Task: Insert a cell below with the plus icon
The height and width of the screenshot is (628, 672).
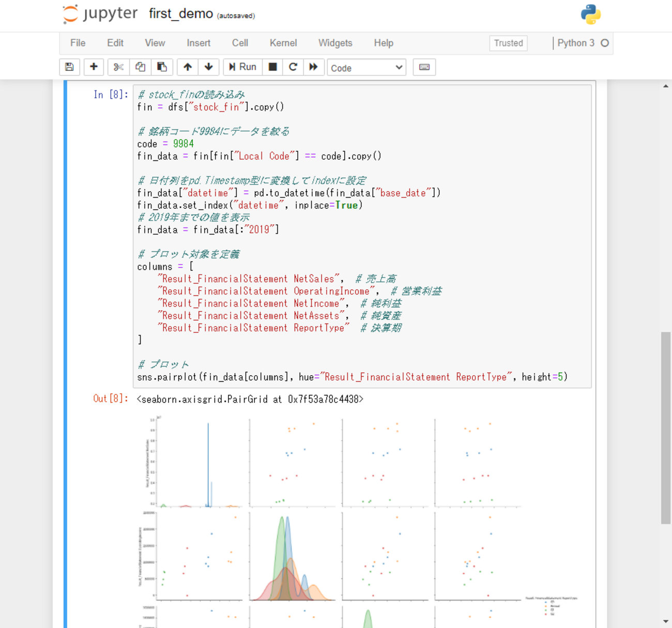Action: (x=94, y=67)
